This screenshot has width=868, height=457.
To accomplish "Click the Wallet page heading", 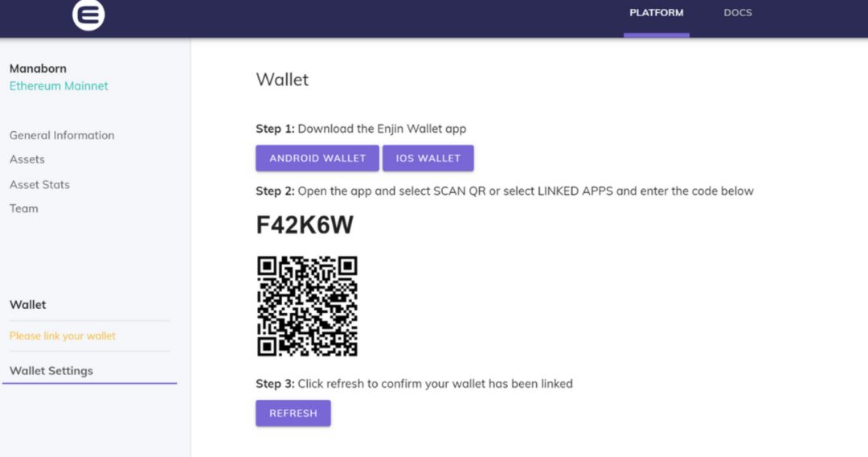I will coord(282,80).
